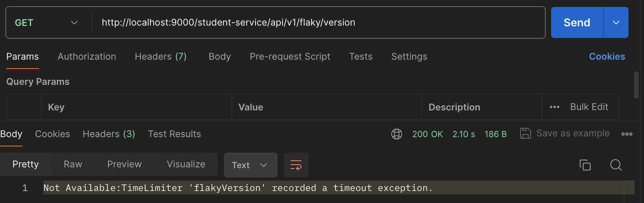Image resolution: width=644 pixels, height=203 pixels.
Task: Change the Text response format dropdown
Action: [250, 165]
